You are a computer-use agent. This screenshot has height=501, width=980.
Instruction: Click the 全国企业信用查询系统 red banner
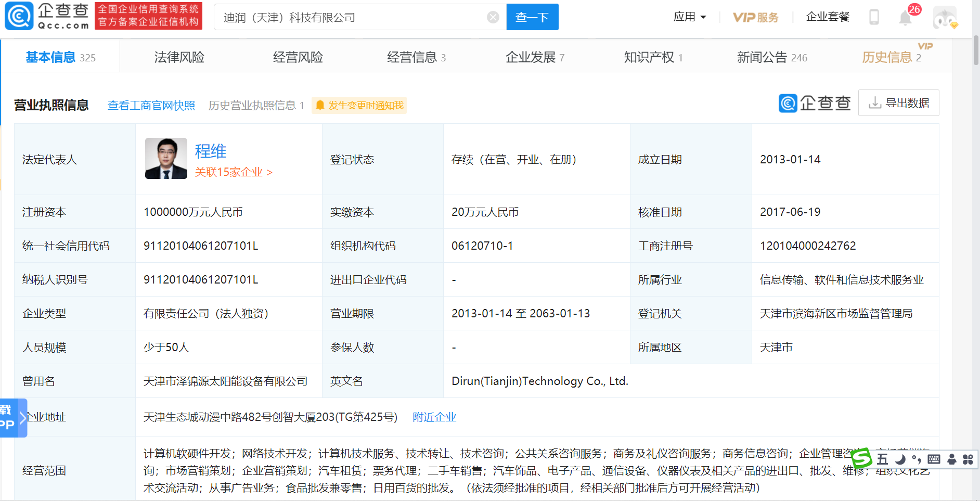(x=148, y=16)
